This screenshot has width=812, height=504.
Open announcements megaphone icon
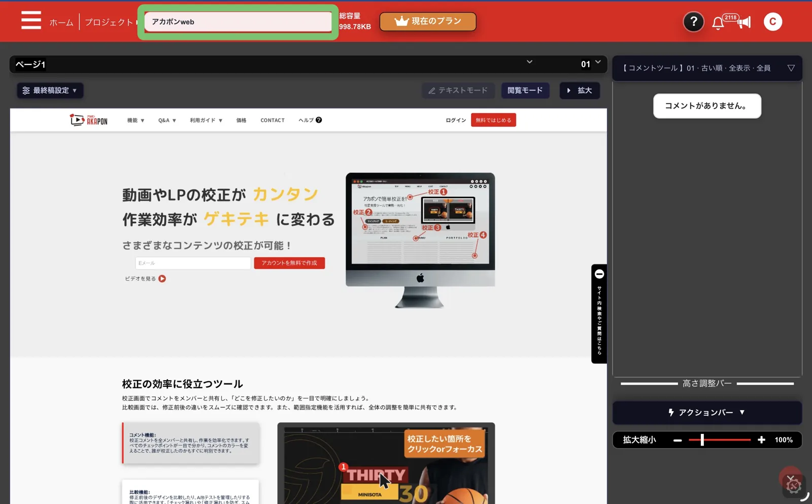(x=744, y=22)
